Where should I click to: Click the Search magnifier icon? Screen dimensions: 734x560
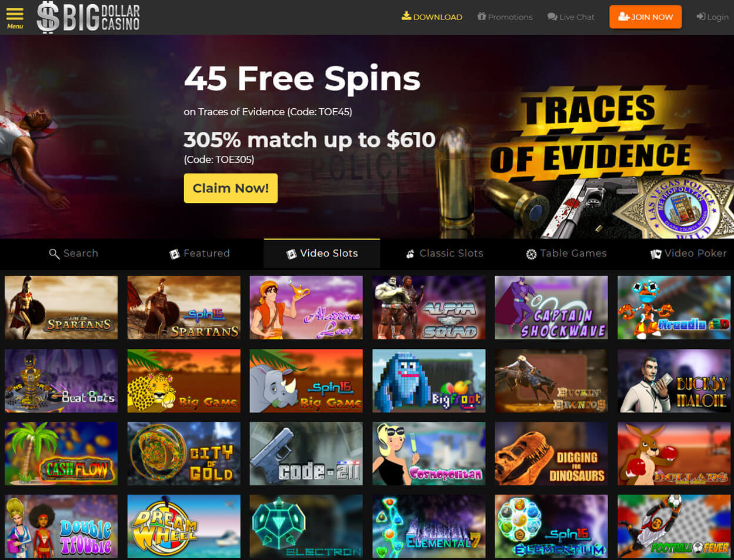coord(55,254)
